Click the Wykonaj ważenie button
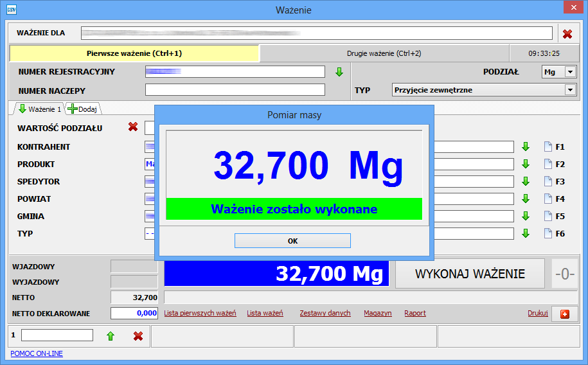 [x=470, y=274]
